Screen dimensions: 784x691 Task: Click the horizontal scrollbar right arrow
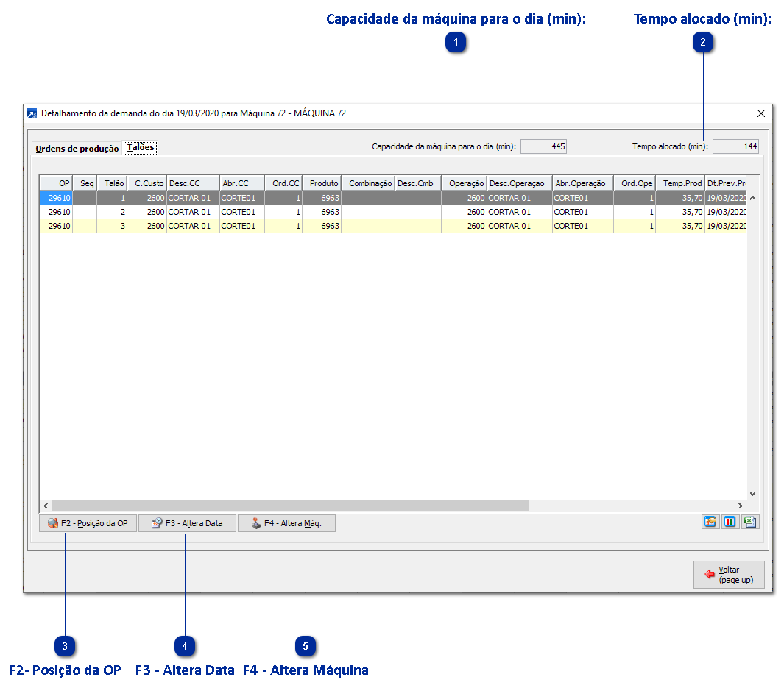pos(741,506)
